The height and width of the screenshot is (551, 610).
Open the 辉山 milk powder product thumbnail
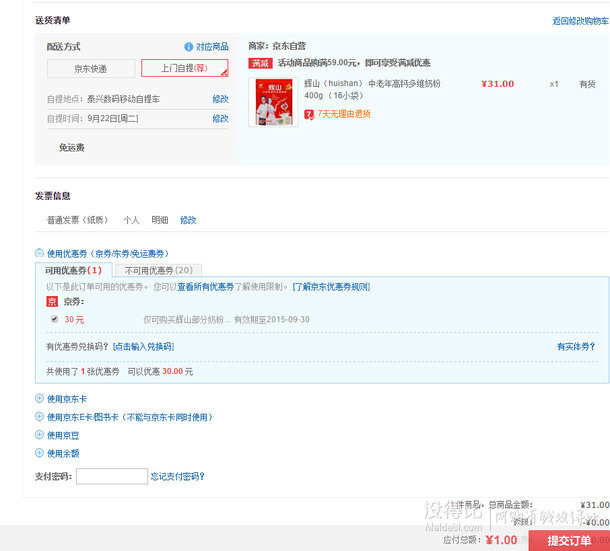click(273, 102)
